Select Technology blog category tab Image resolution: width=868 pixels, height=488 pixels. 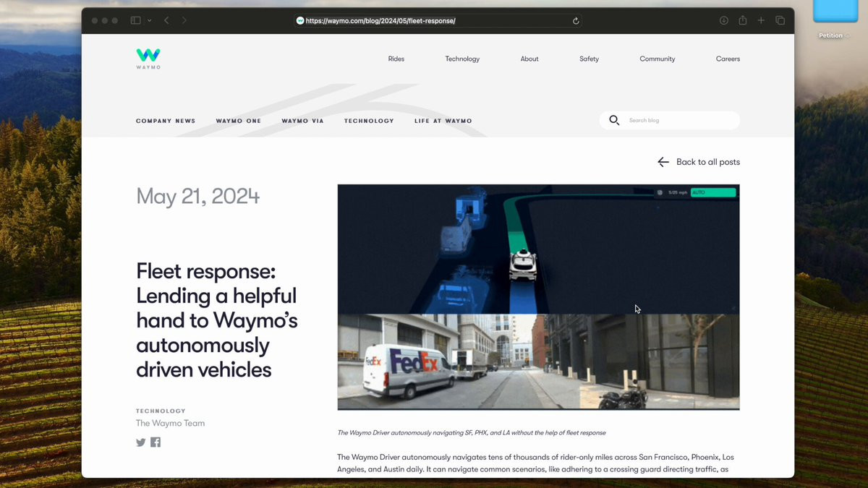pyautogui.click(x=369, y=121)
